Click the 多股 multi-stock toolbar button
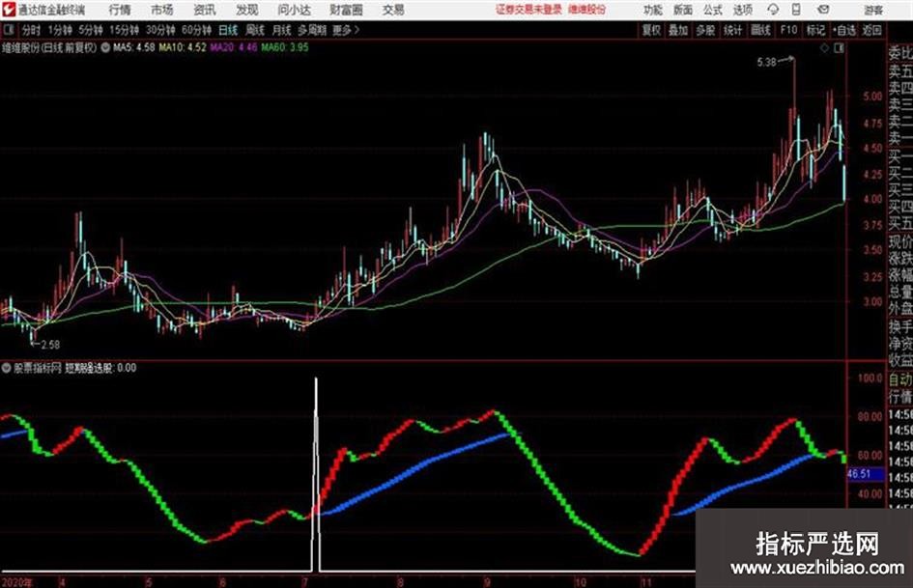Viewport: 913px width, 588px height. tap(705, 30)
